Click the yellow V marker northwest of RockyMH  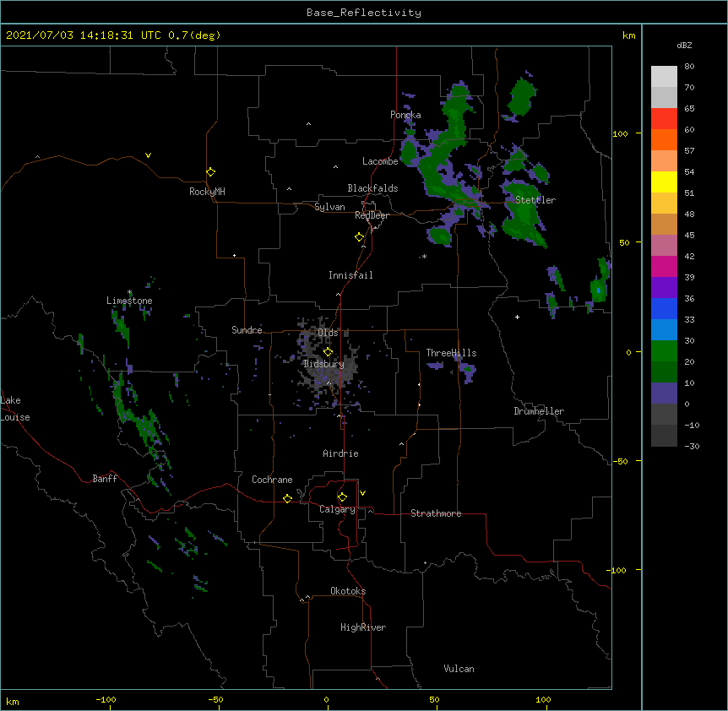[148, 155]
